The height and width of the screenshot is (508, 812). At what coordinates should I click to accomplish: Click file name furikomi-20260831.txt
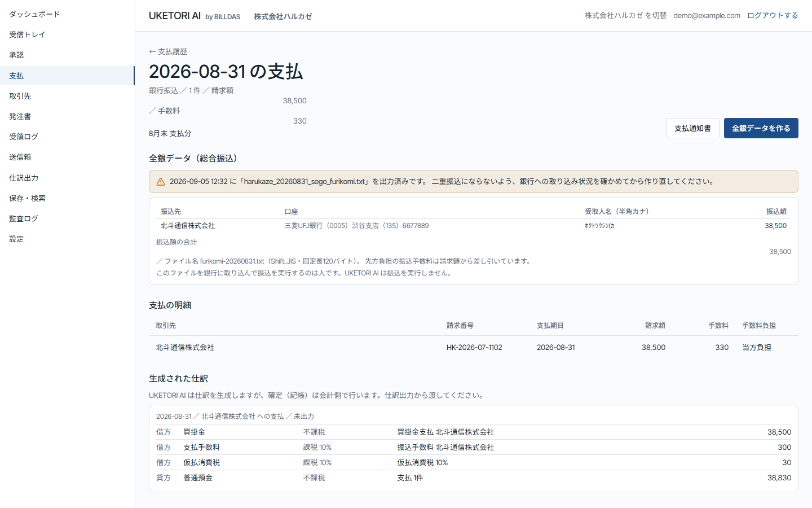pyautogui.click(x=232, y=261)
